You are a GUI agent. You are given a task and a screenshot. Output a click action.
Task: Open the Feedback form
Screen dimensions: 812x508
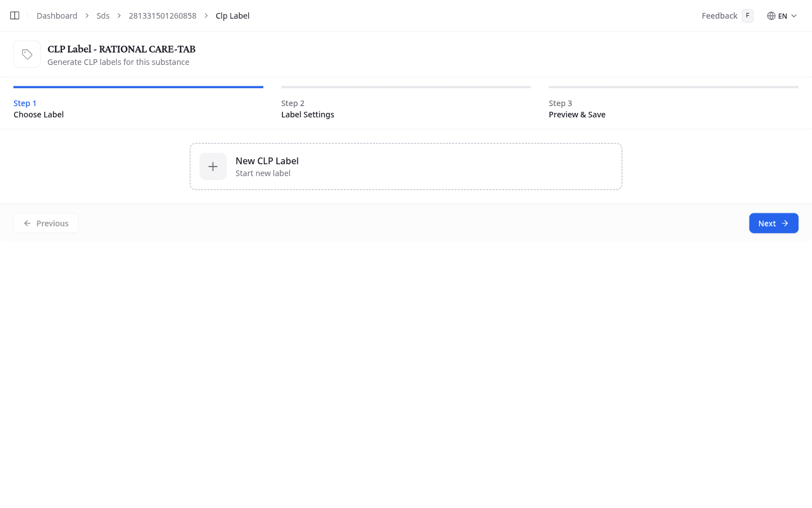click(719, 15)
